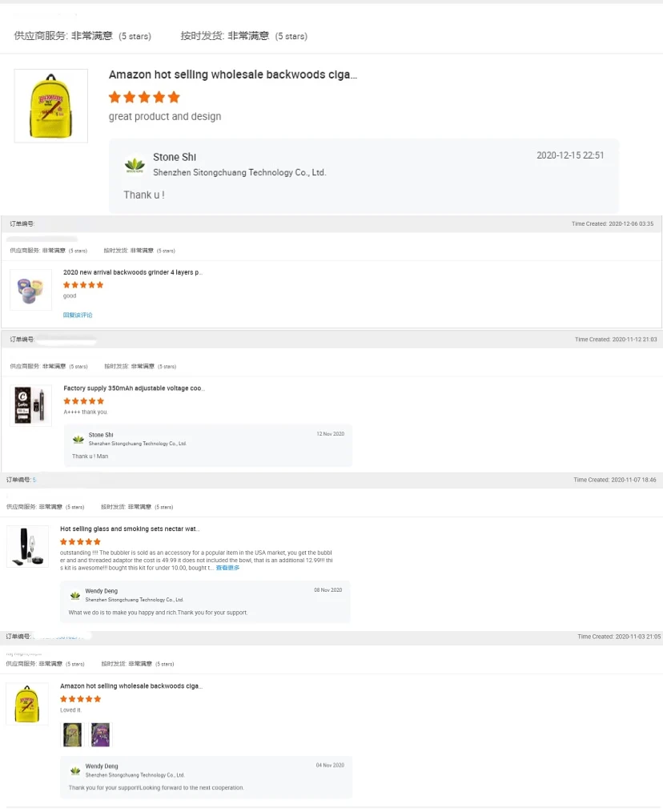This screenshot has height=812, width=663.
Task: Expand the full review with 查看更多
Action: coord(227,568)
